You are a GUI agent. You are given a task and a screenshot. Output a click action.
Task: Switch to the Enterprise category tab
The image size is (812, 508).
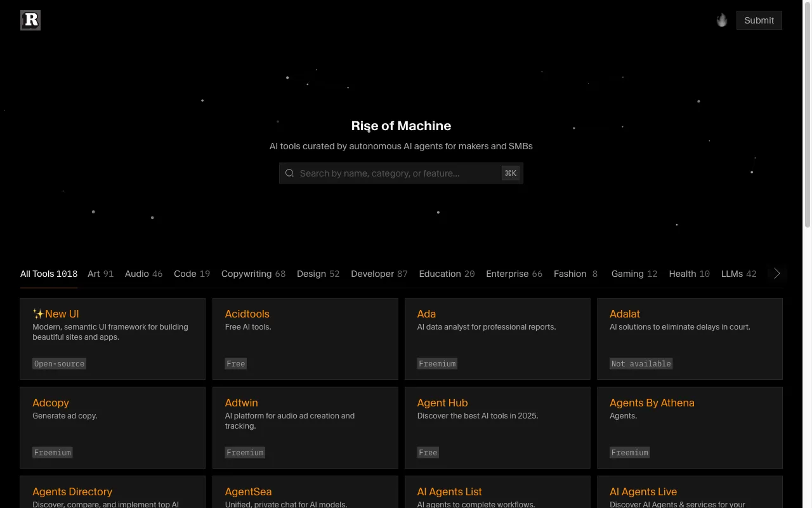click(x=514, y=274)
